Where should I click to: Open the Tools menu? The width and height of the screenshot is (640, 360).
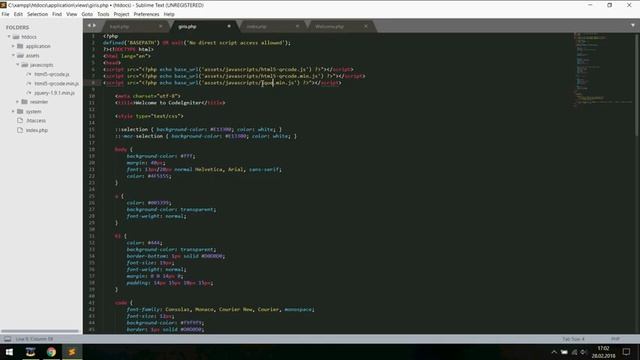103,14
